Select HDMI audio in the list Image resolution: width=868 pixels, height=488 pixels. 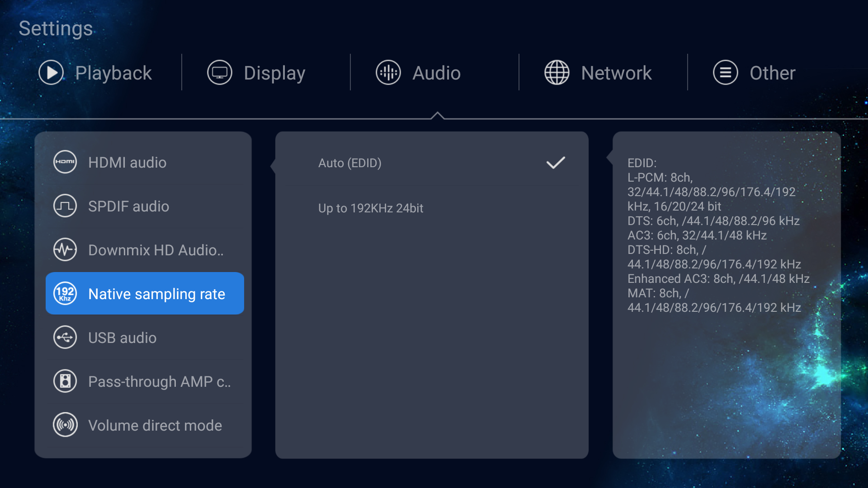tap(145, 162)
